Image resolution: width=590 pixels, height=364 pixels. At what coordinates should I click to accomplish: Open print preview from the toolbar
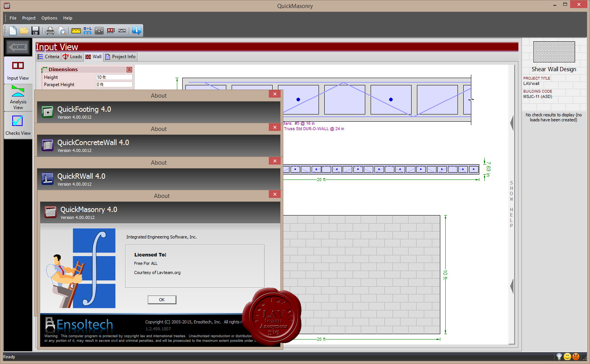(62, 31)
